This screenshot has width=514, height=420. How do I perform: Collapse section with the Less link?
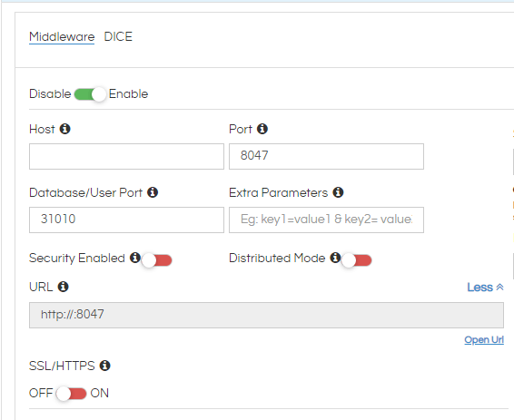point(485,287)
